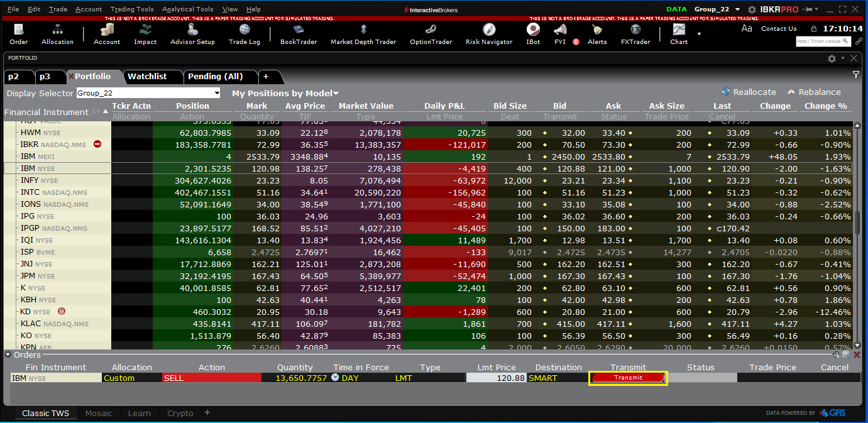Click the Rebalance button
Image resolution: width=868 pixels, height=423 pixels.
click(x=814, y=92)
